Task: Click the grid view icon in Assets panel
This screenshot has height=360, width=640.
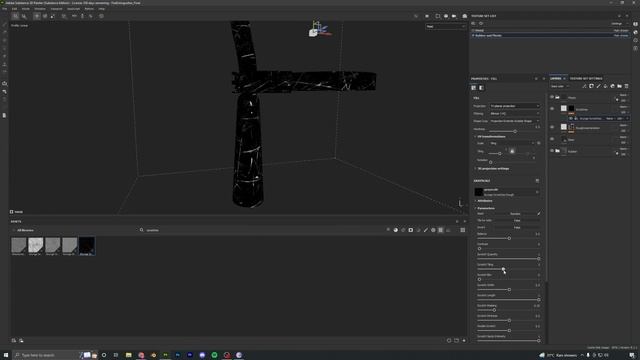Action: pos(462,230)
